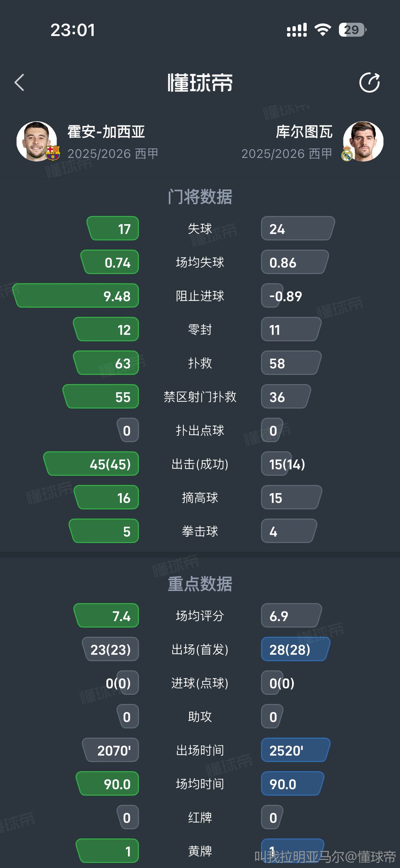The height and width of the screenshot is (868, 400).
Task: Tap the Real Madrid club badge
Action: tap(347, 153)
